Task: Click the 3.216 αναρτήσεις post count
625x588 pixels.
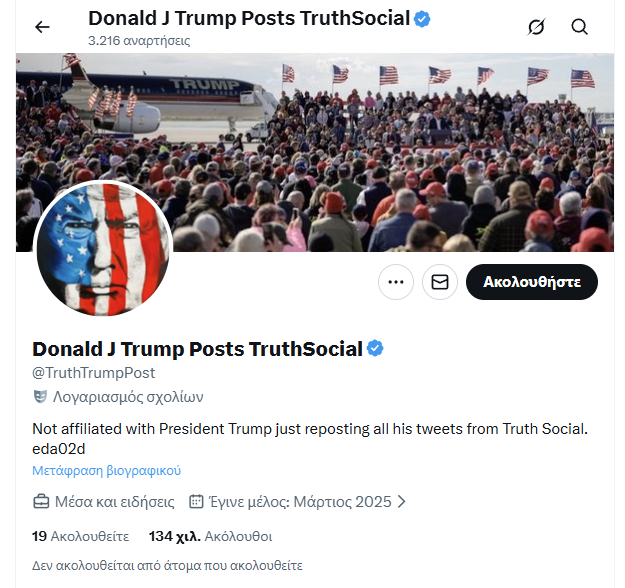Action: 139,41
